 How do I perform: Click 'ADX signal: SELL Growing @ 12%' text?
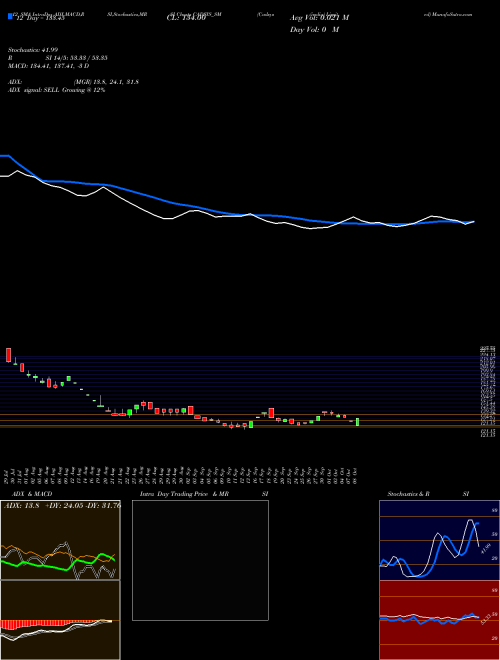click(x=56, y=90)
